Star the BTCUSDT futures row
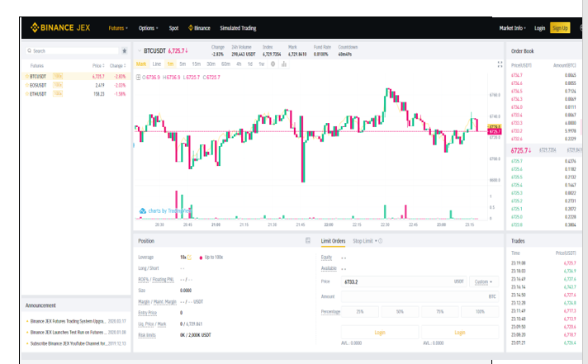 click(x=26, y=76)
